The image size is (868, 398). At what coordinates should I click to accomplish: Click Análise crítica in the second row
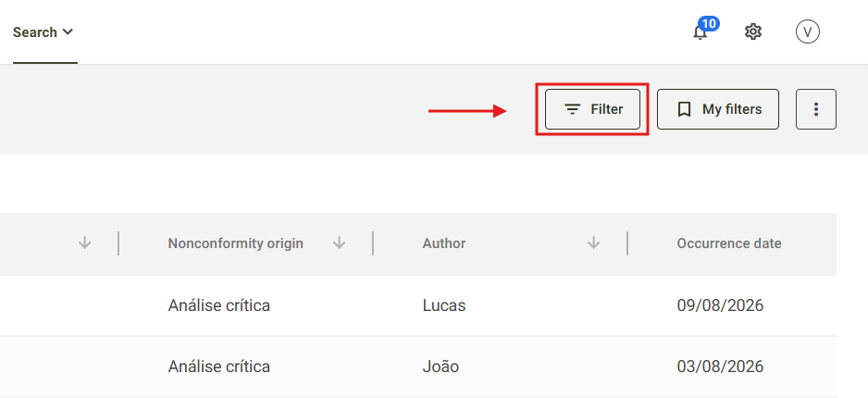tap(219, 367)
